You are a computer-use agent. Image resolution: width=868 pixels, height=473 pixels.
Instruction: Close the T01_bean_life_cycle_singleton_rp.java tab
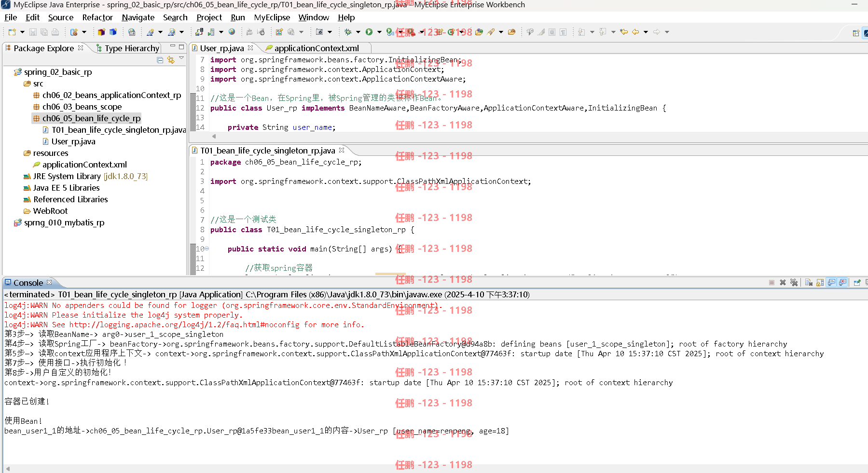[x=342, y=150]
